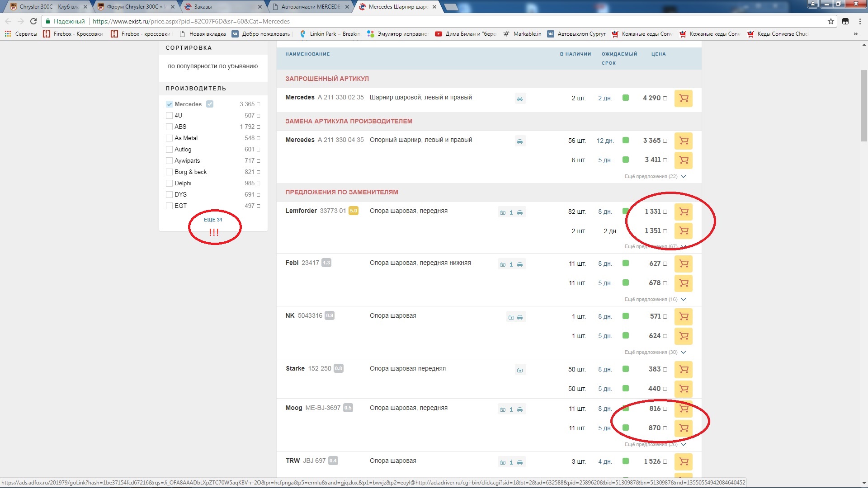
Task: Expand 30 more NK offers
Action: coord(655,352)
